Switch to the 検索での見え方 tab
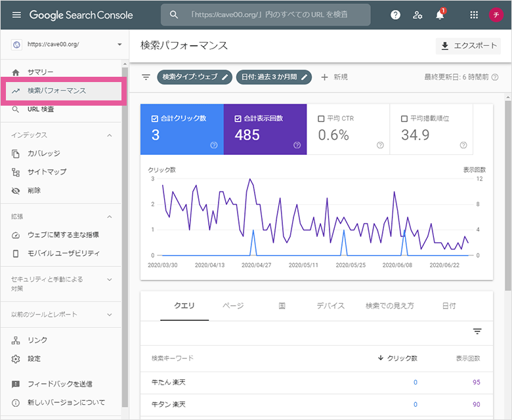 pos(390,306)
